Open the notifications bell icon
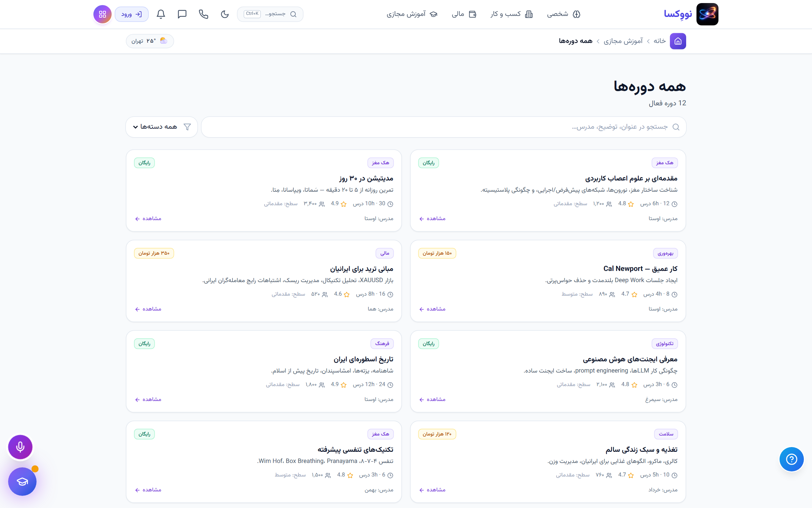The width and height of the screenshot is (812, 508). tap(161, 14)
